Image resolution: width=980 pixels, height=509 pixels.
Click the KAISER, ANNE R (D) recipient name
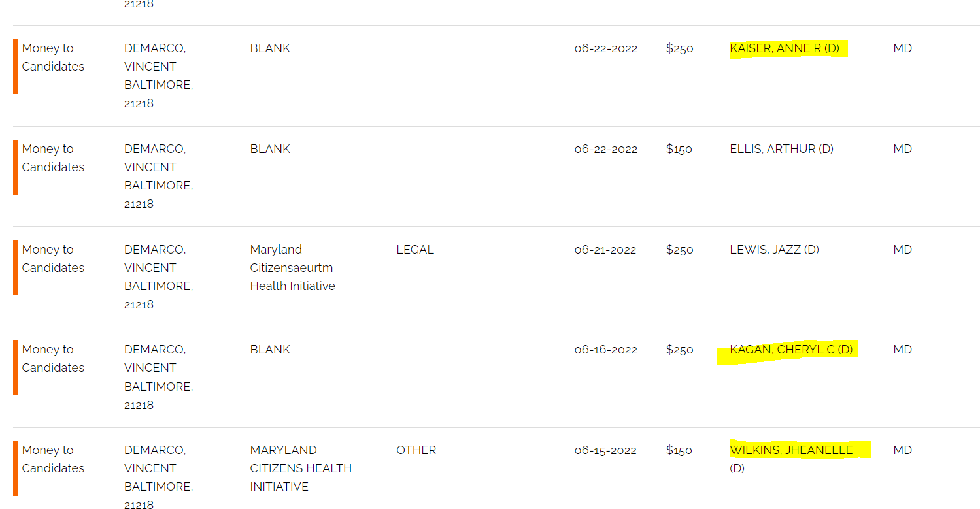(784, 48)
